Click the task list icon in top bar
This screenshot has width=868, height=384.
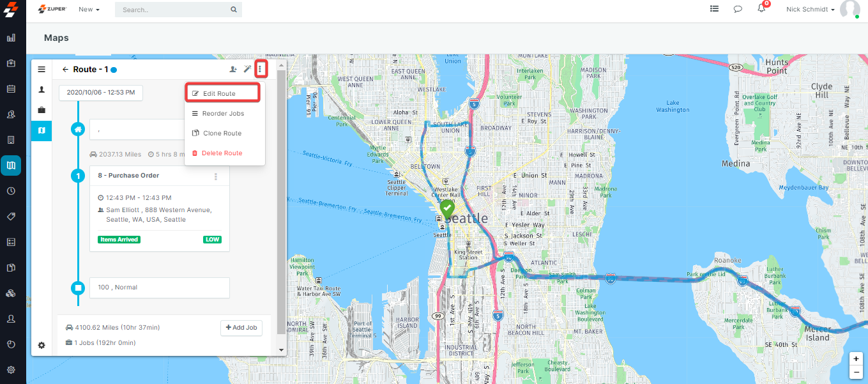click(x=714, y=9)
